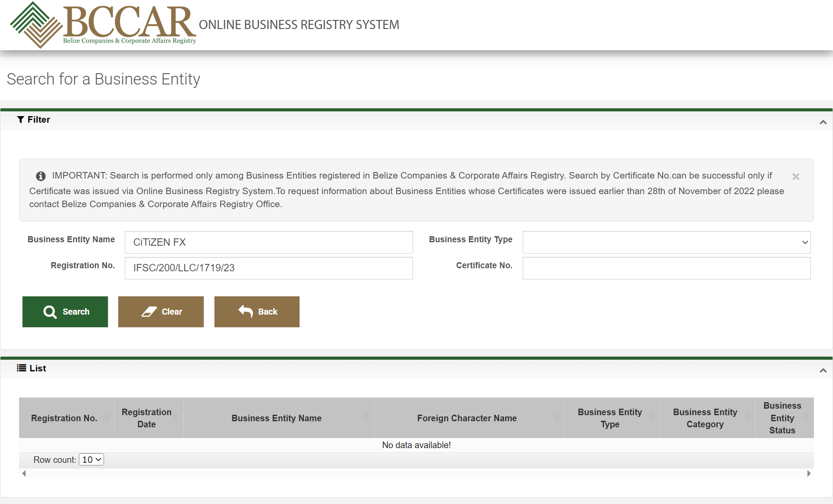The image size is (833, 504).
Task: Run the Search button
Action: (65, 312)
